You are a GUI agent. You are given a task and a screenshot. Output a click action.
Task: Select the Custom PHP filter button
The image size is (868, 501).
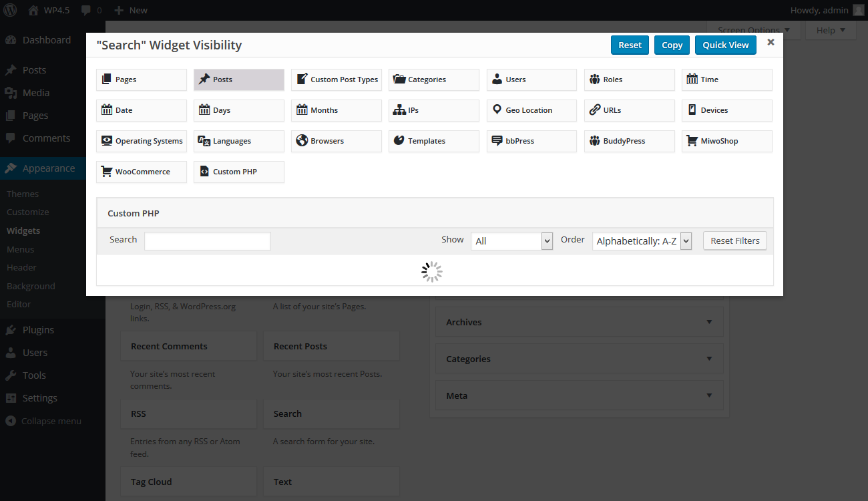(239, 172)
